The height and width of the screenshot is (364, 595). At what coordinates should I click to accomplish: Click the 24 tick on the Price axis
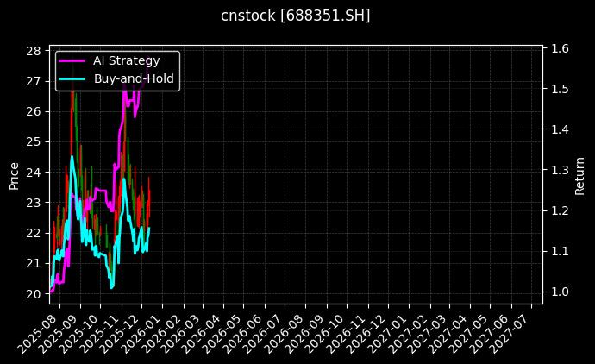[x=34, y=173]
